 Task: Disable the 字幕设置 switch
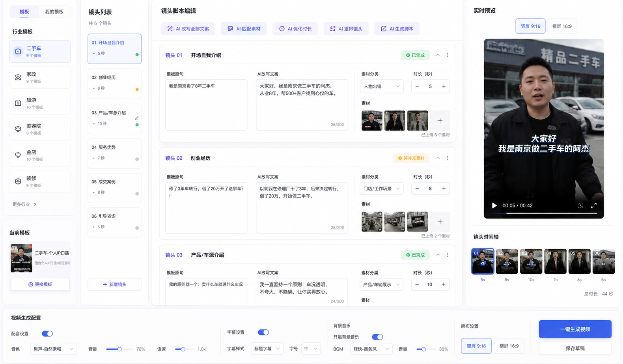(263, 332)
